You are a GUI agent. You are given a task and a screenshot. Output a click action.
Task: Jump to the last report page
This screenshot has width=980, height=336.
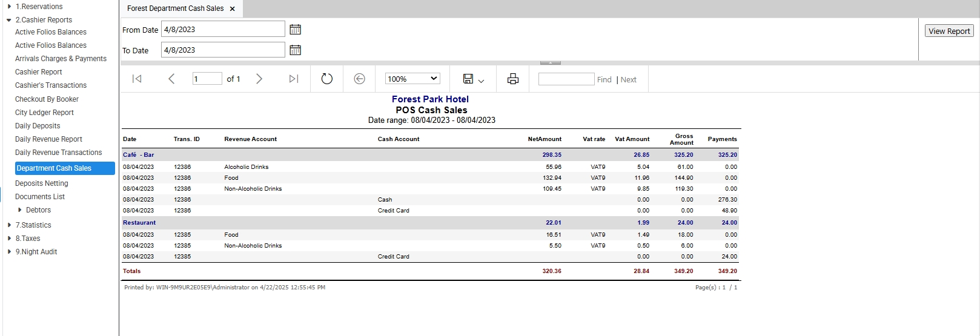[294, 79]
